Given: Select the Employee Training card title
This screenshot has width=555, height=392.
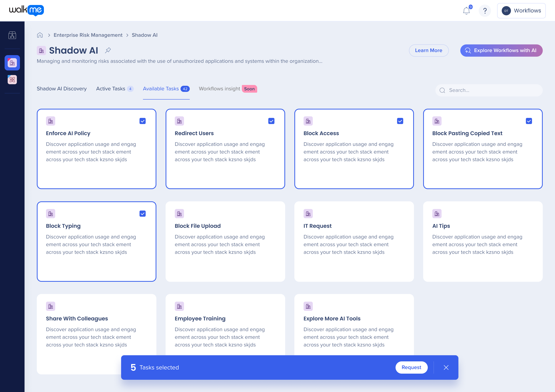Looking at the screenshot, I should [200, 319].
